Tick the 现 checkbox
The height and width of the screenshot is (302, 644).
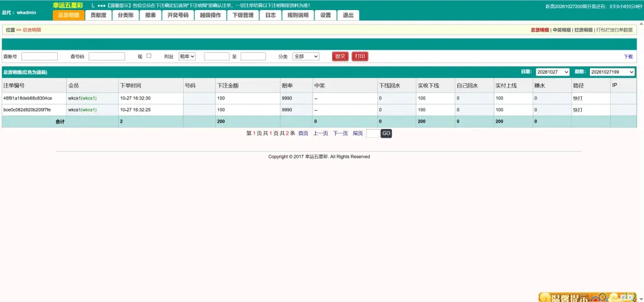pos(149,55)
